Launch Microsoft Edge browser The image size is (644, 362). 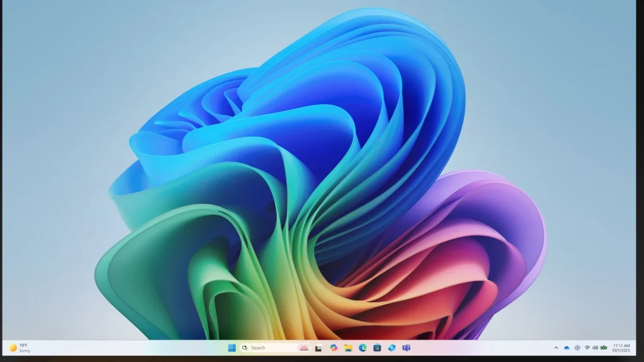pos(362,348)
